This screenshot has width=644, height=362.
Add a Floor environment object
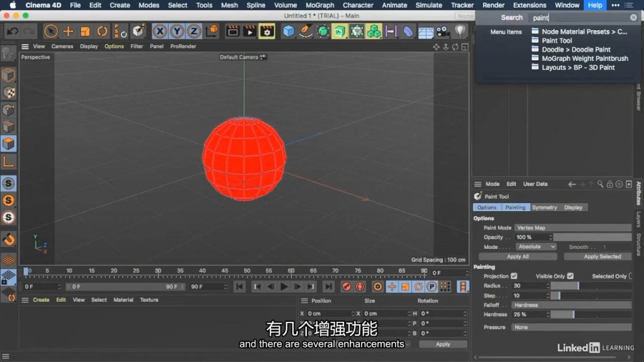426,31
